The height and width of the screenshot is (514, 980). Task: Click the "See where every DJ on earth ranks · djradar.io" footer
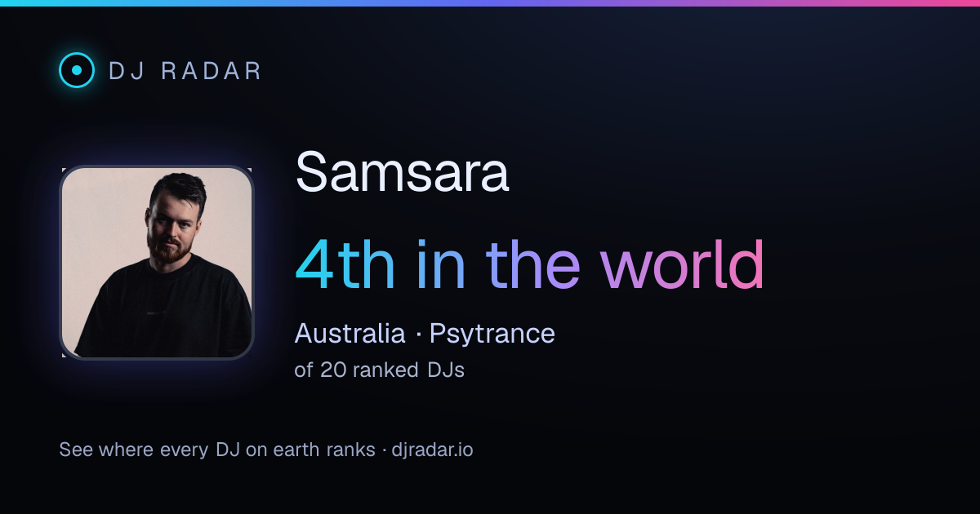click(x=266, y=450)
